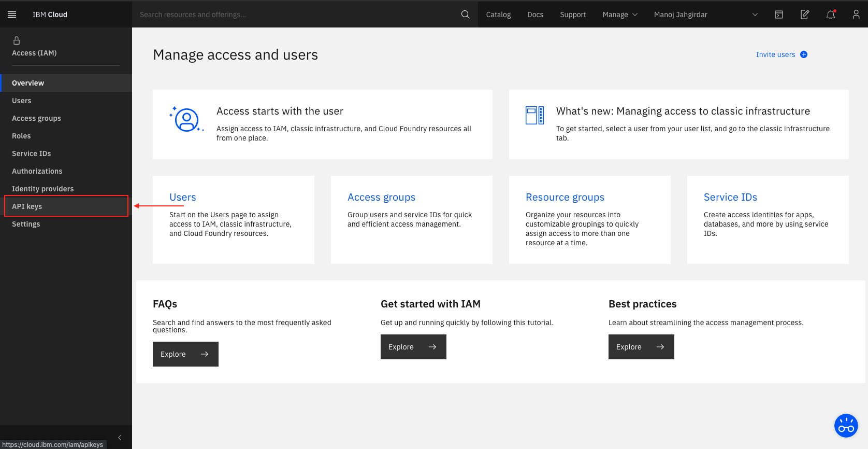Image resolution: width=868 pixels, height=449 pixels.
Task: Open Roles in the sidebar
Action: 66,136
